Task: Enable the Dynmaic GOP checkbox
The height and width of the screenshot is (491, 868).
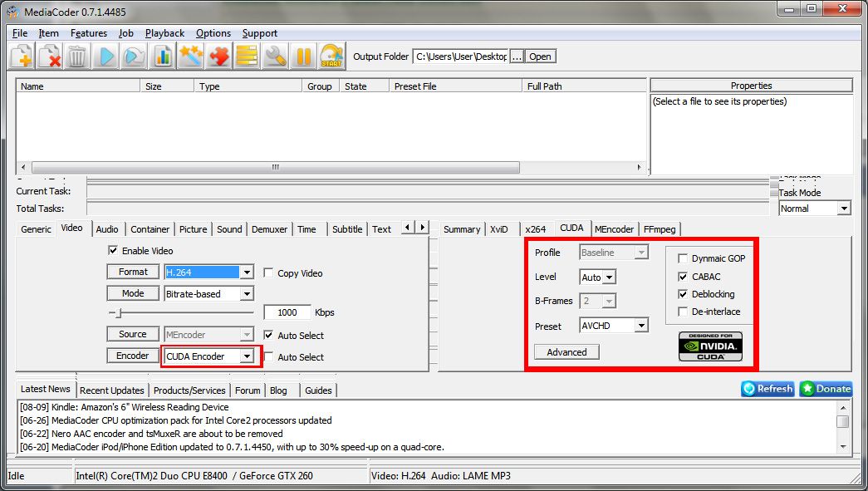Action: [683, 258]
